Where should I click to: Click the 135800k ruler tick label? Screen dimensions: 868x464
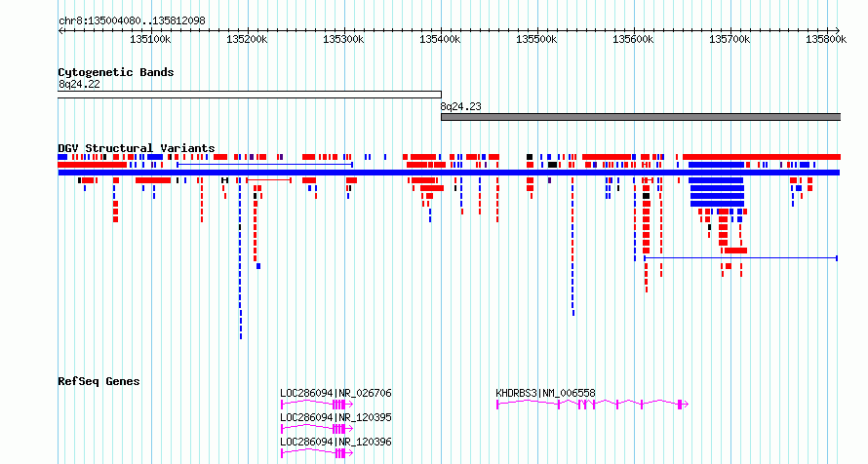pyautogui.click(x=826, y=39)
